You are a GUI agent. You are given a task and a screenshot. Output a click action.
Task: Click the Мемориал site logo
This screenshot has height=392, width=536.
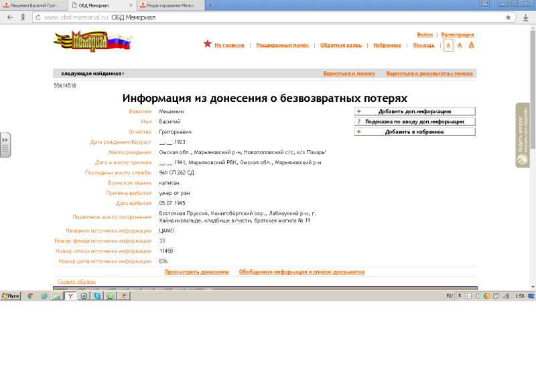[x=92, y=42]
